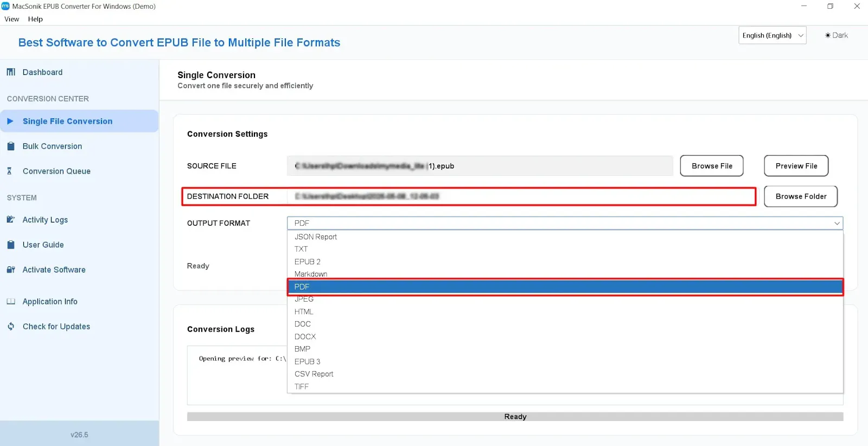Select PDF in the format list

coord(565,286)
